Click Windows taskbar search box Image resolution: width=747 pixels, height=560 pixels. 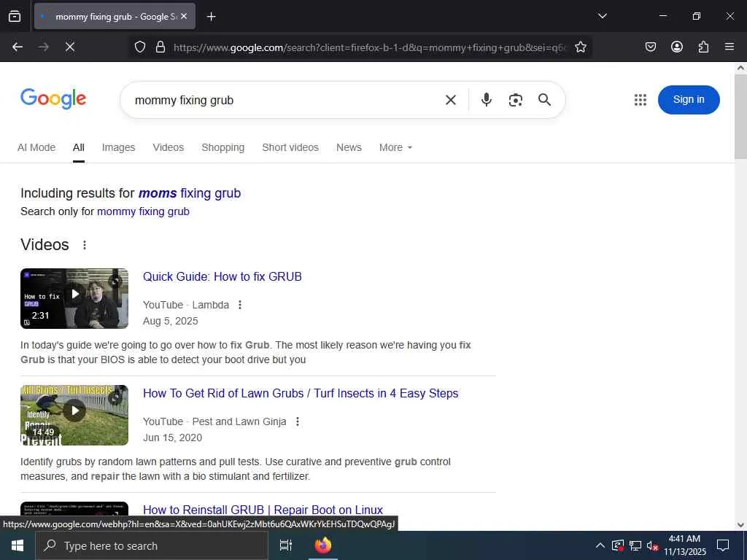[152, 545]
